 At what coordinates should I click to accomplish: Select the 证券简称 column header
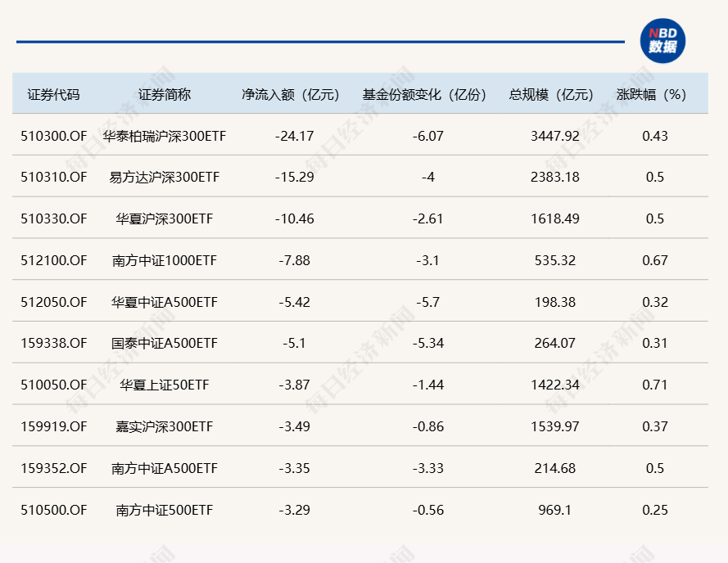[165, 94]
